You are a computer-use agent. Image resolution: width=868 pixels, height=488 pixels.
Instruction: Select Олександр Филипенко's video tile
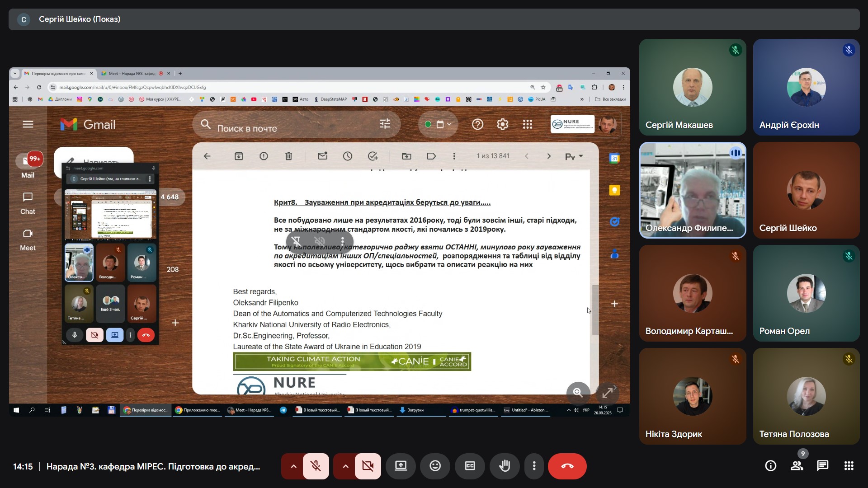tap(692, 190)
